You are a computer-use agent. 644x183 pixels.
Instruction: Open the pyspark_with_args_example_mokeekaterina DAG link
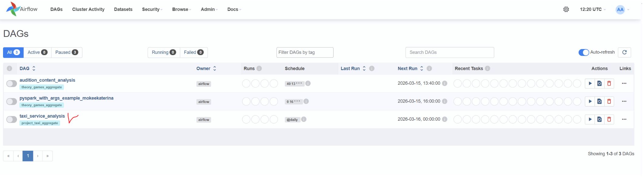pos(66,98)
